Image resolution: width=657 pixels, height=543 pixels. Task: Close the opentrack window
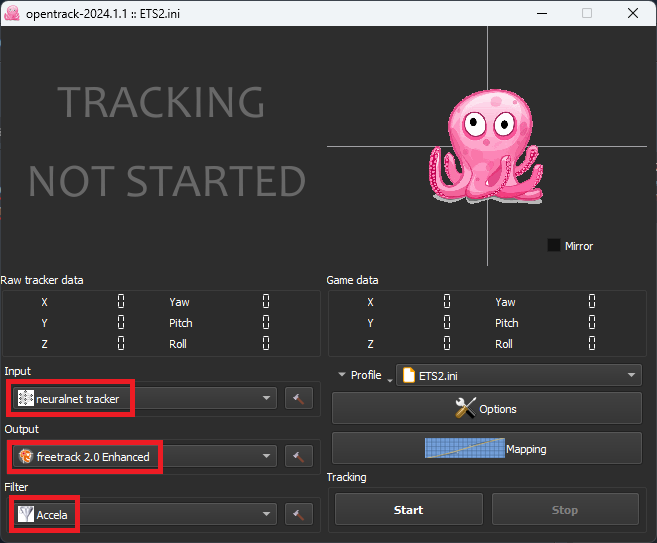[x=633, y=13]
